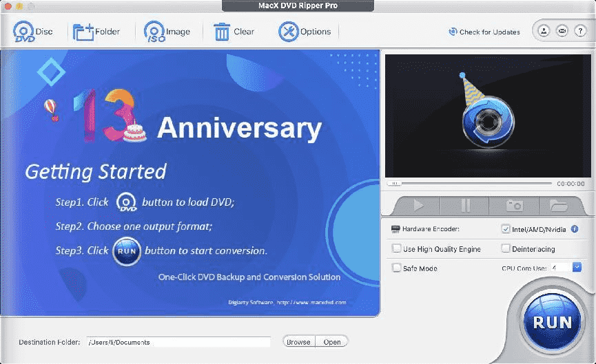Click Check for Updates link
The height and width of the screenshot is (364, 596).
(x=484, y=32)
